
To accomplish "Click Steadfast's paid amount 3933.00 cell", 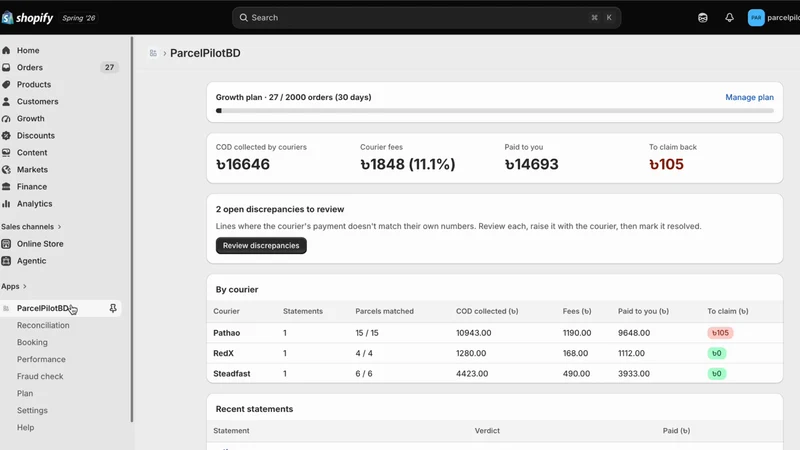I will (x=634, y=373).
